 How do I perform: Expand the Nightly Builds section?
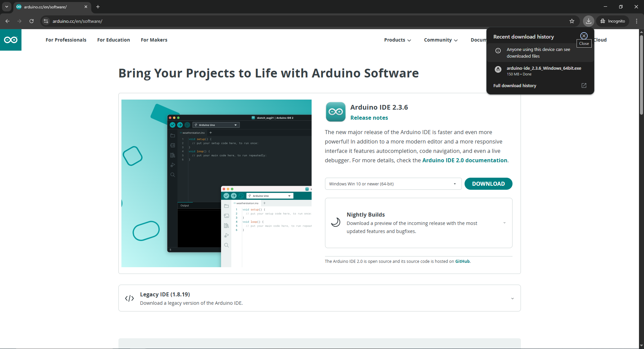pos(504,223)
